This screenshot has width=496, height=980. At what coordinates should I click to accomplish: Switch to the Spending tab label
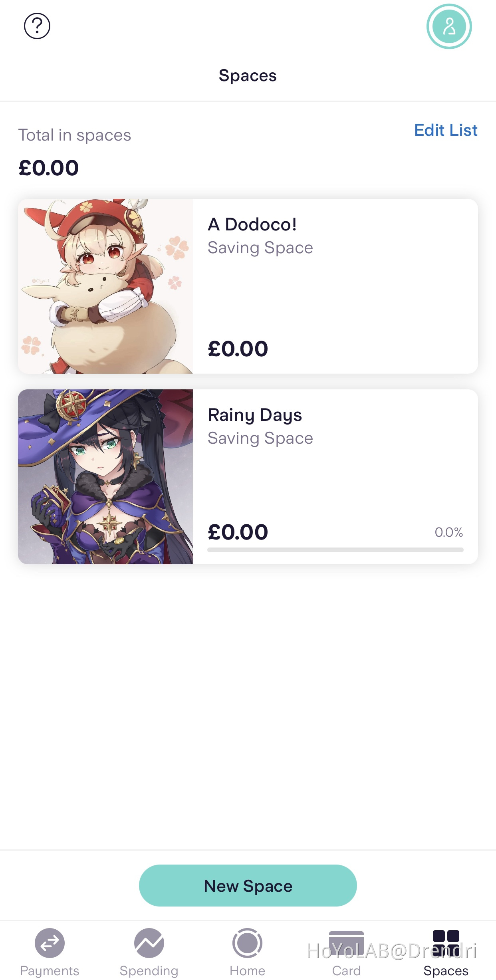click(149, 971)
